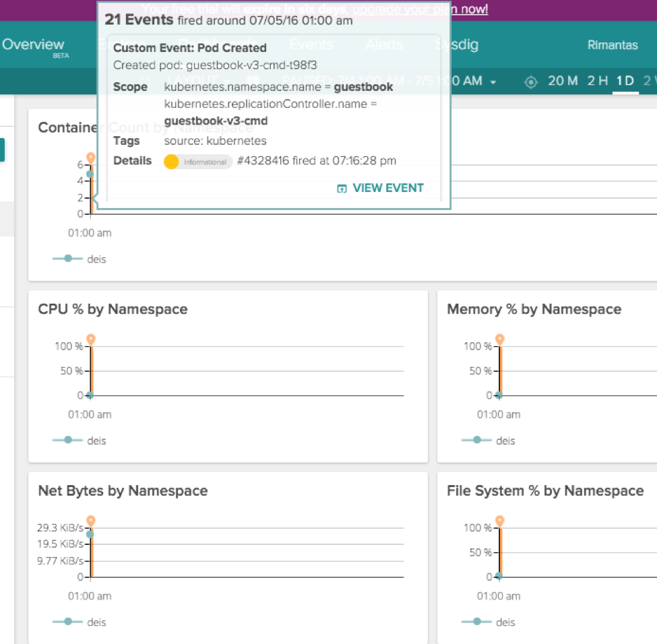
Task: Click the 'Net Bytes by Namespace' panel title
Action: pyautogui.click(x=123, y=490)
